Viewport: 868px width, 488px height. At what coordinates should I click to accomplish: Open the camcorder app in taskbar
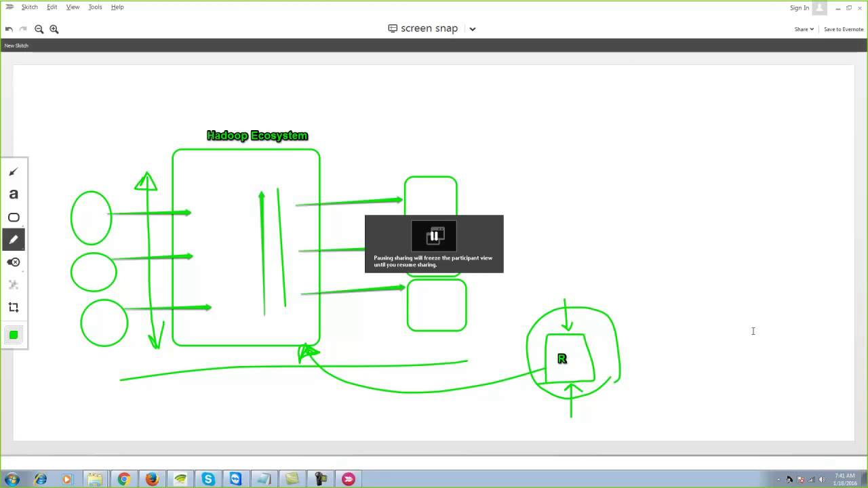pyautogui.click(x=321, y=479)
